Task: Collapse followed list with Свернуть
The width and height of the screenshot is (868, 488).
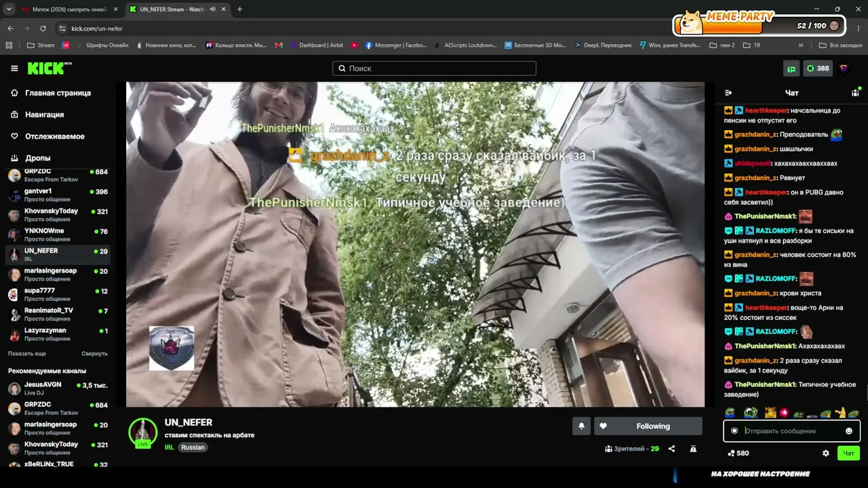Action: 94,354
